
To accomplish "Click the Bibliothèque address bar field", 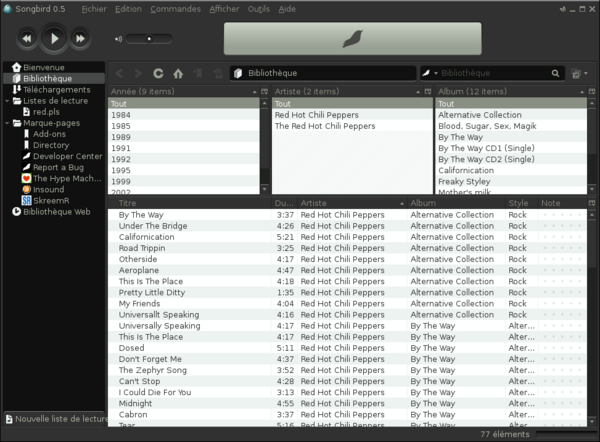I will pyautogui.click(x=323, y=73).
